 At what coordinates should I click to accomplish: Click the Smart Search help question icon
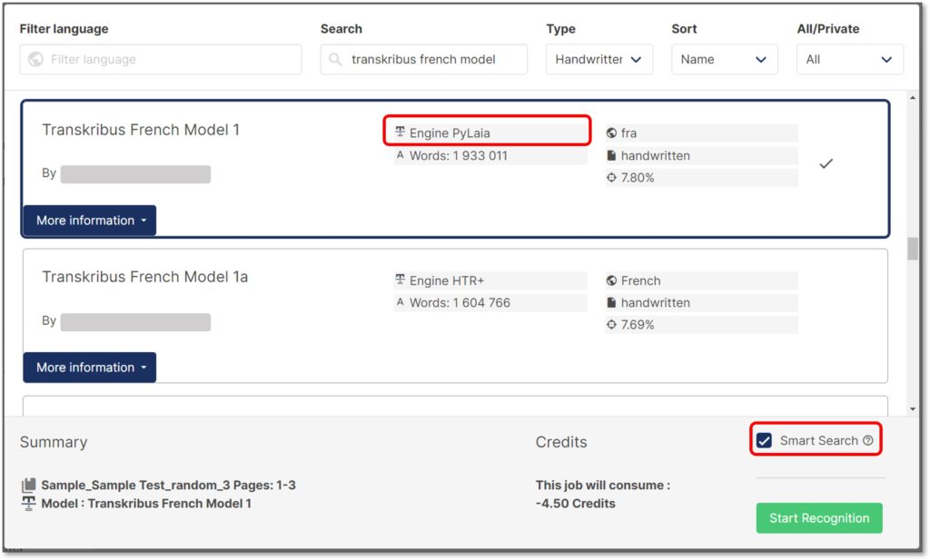coord(867,440)
